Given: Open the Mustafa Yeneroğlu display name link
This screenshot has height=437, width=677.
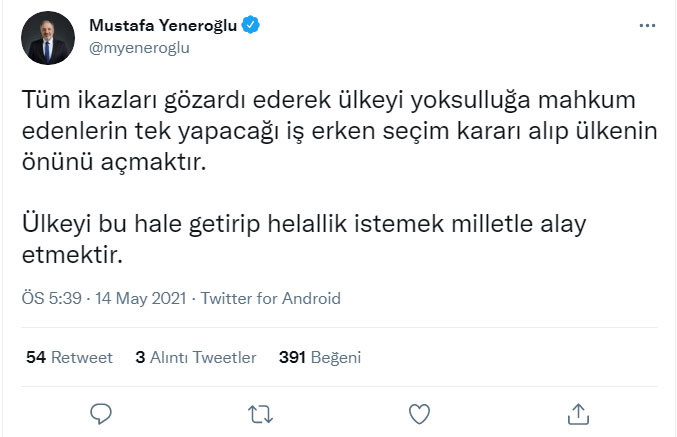Looking at the screenshot, I should pyautogui.click(x=163, y=26).
